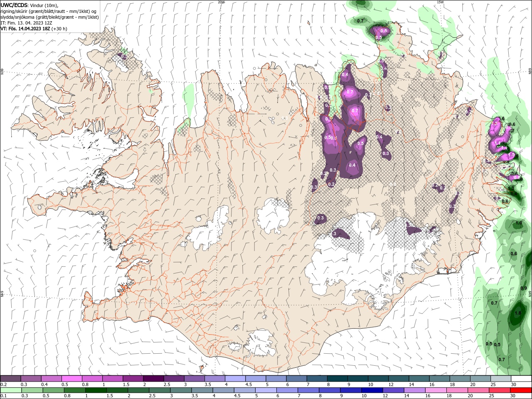Click the rigning/skúrir legend description line
The width and height of the screenshot is (532, 399).
[49, 11]
